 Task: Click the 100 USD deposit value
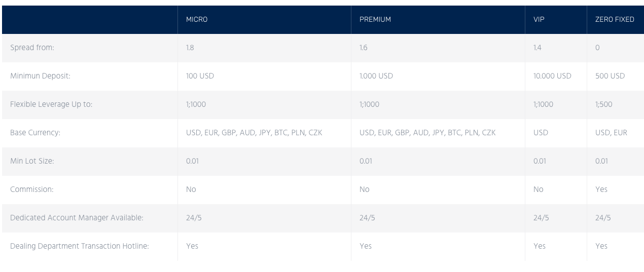[201, 76]
